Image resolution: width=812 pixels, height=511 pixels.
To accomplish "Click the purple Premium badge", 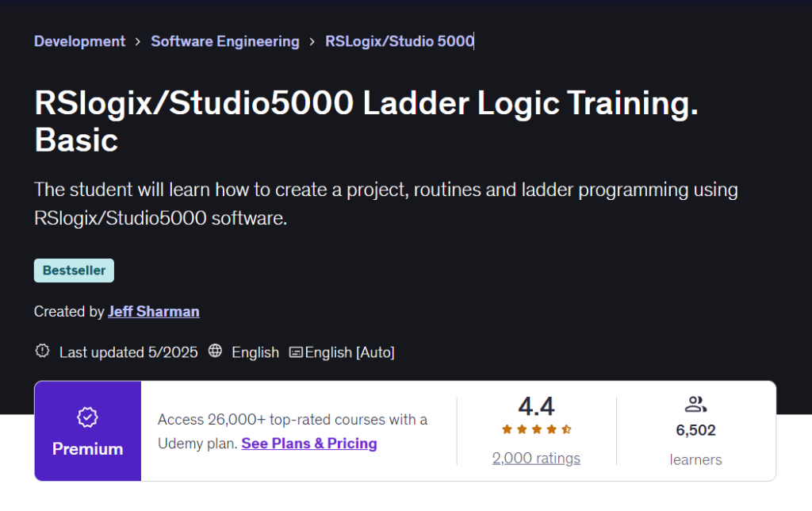I will click(x=87, y=431).
